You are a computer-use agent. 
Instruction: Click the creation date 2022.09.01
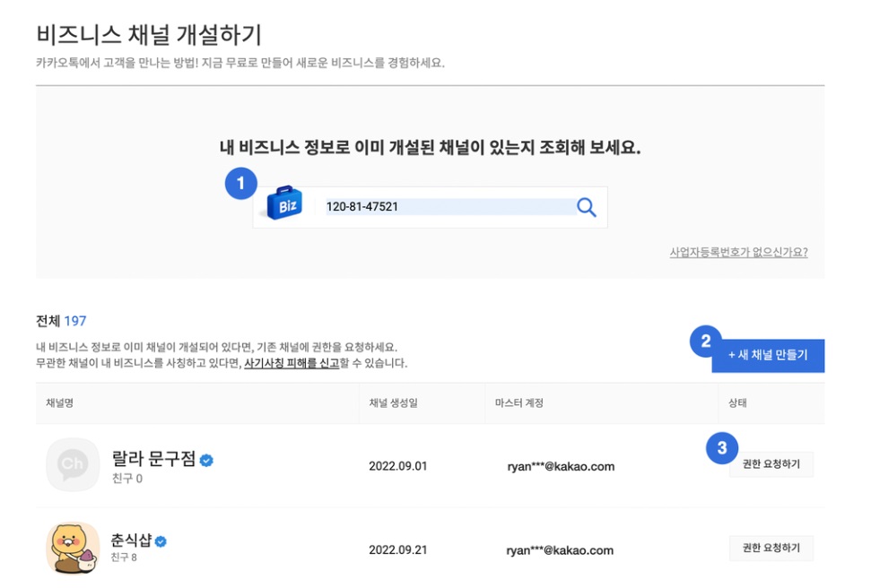pos(397,466)
